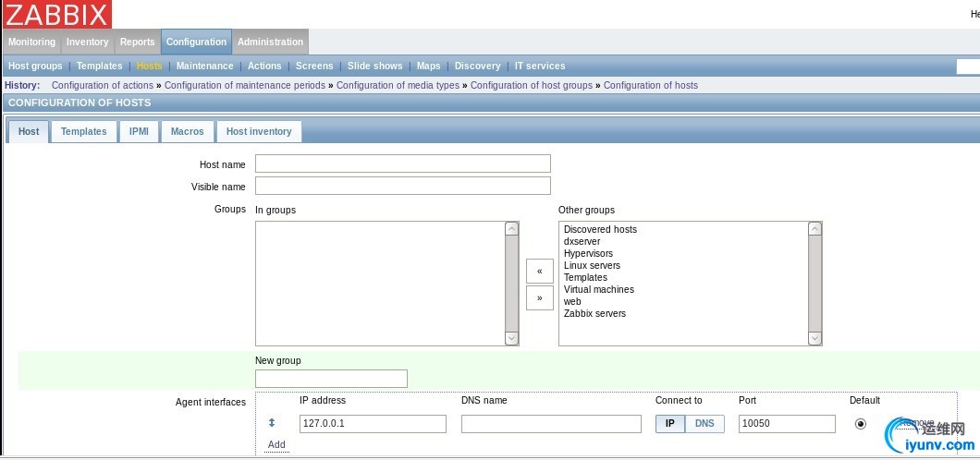Focus the IP address field

click(374, 424)
